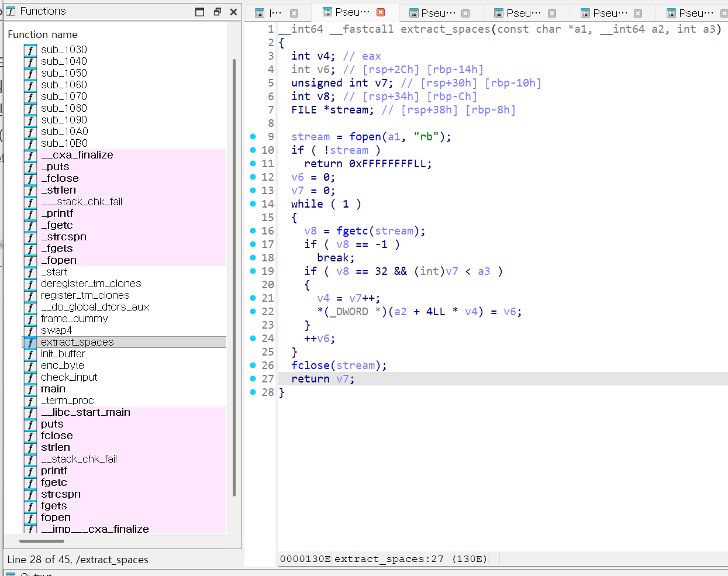Float the Functions panel window
The width and height of the screenshot is (728, 576).
217,12
